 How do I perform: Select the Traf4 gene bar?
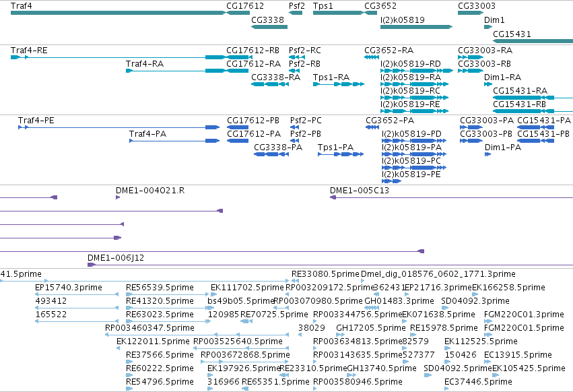point(119,13)
